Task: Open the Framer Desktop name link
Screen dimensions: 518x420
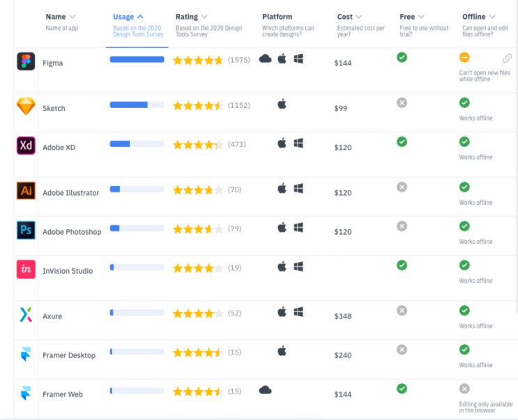Action: coord(69,355)
